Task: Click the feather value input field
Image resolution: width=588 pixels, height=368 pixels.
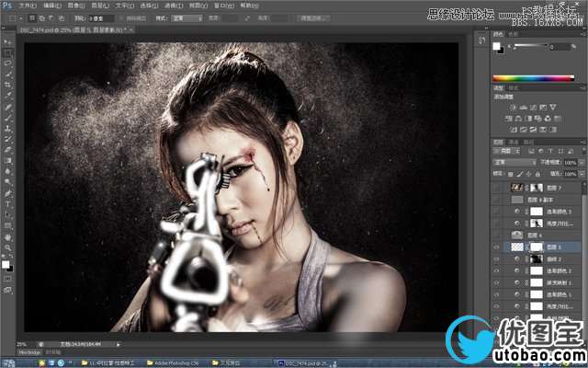Action: [x=98, y=17]
